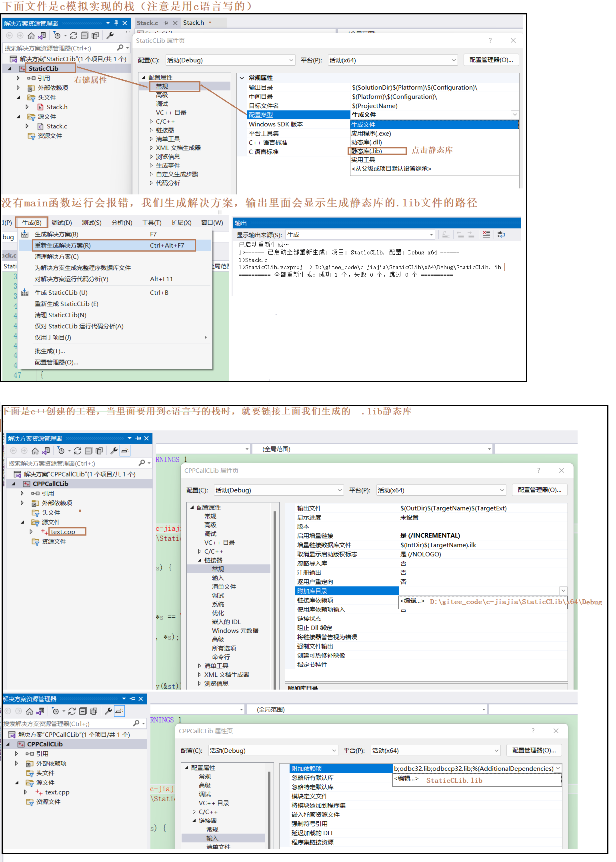Image resolution: width=616 pixels, height=862 pixels.
Task: Select Stack.c file in StaticCLib tree
Action: [57, 126]
